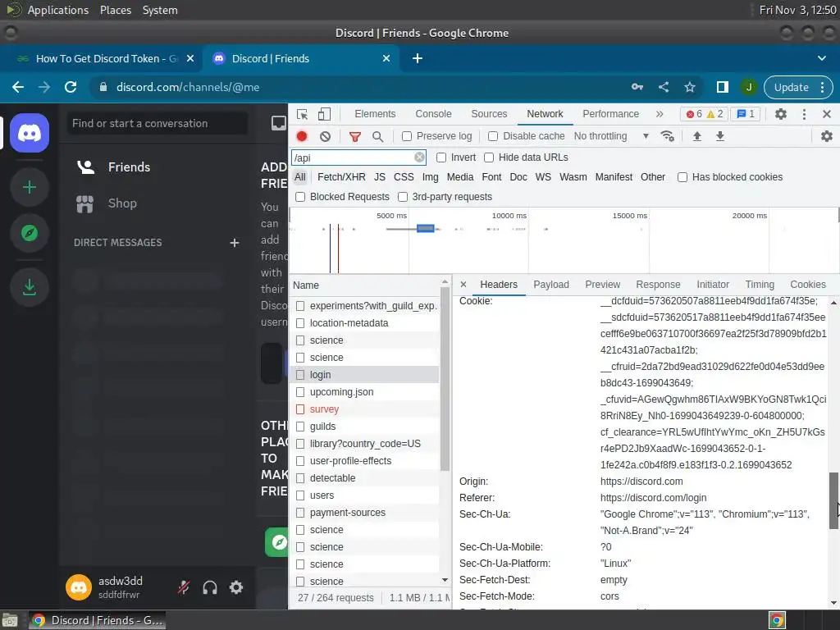
Task: Open Cookies tab of request
Action: click(x=807, y=285)
